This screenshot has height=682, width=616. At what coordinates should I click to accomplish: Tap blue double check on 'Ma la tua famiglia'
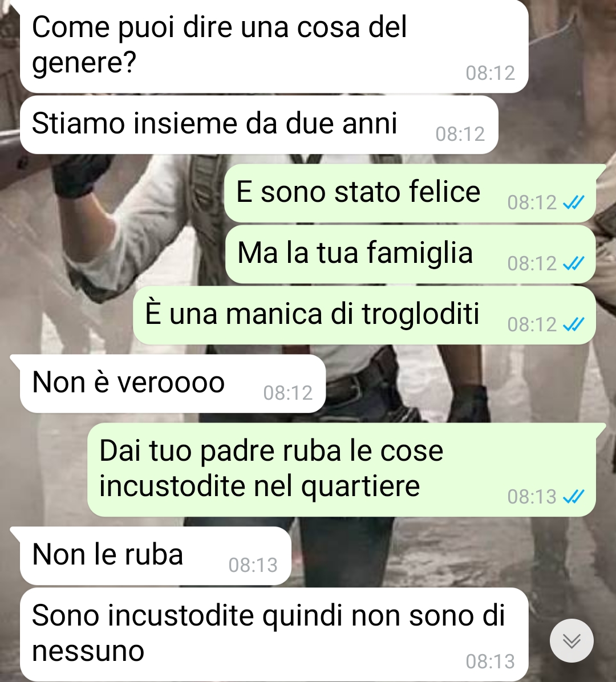pos(573,263)
